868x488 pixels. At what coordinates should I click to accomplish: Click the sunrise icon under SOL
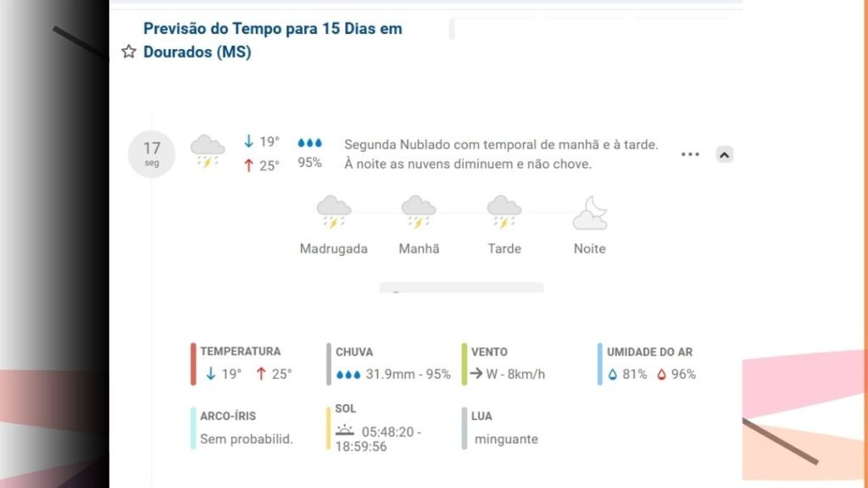click(x=343, y=431)
